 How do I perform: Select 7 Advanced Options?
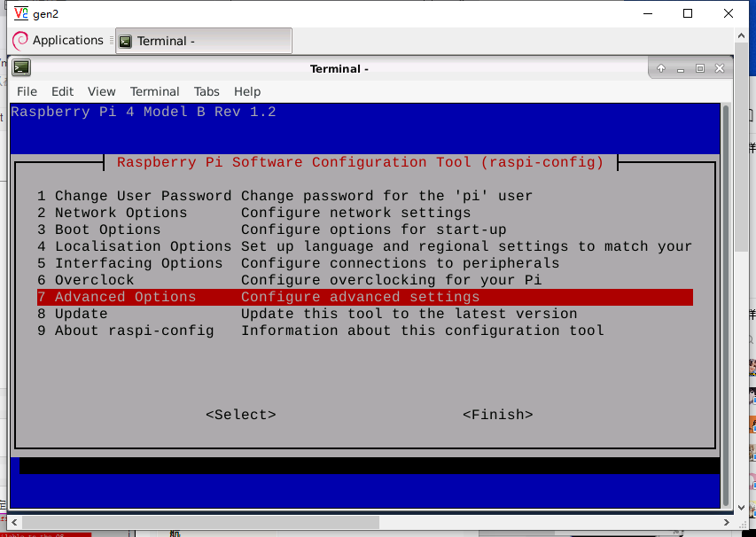coord(365,297)
